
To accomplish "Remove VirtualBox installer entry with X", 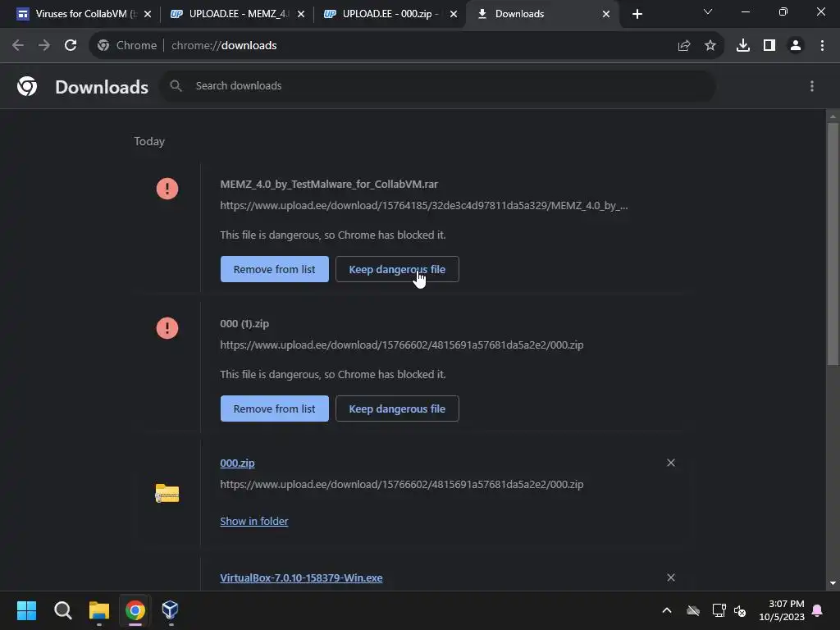I will pos(671,577).
